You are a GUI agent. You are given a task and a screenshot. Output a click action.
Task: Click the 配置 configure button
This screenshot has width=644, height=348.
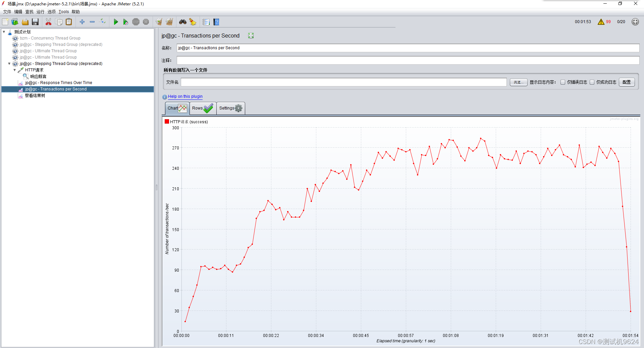(x=627, y=82)
